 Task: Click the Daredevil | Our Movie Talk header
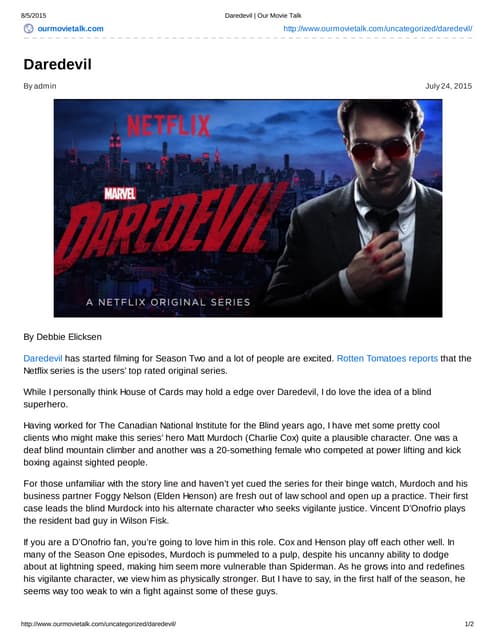tap(263, 16)
